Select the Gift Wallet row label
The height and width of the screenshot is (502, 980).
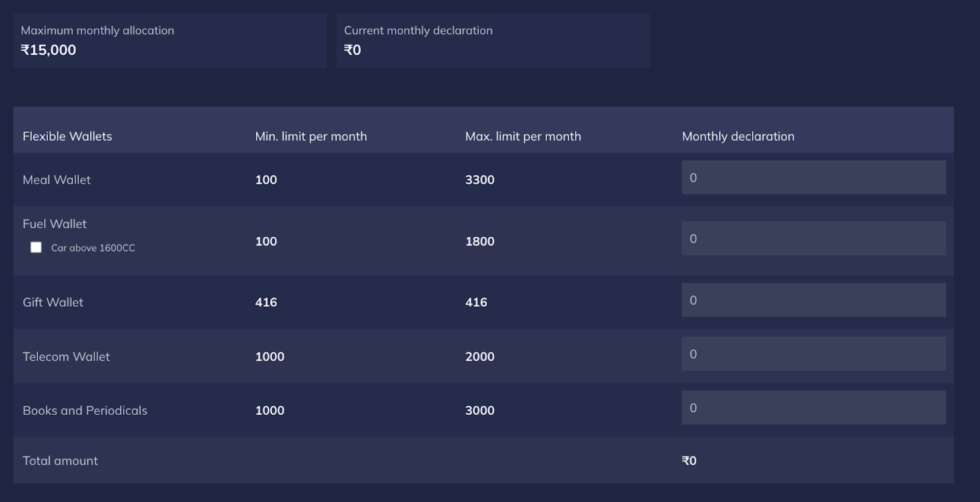[53, 302]
